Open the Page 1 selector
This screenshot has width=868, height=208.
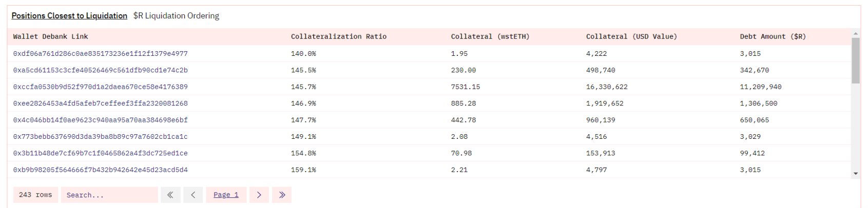pos(226,195)
